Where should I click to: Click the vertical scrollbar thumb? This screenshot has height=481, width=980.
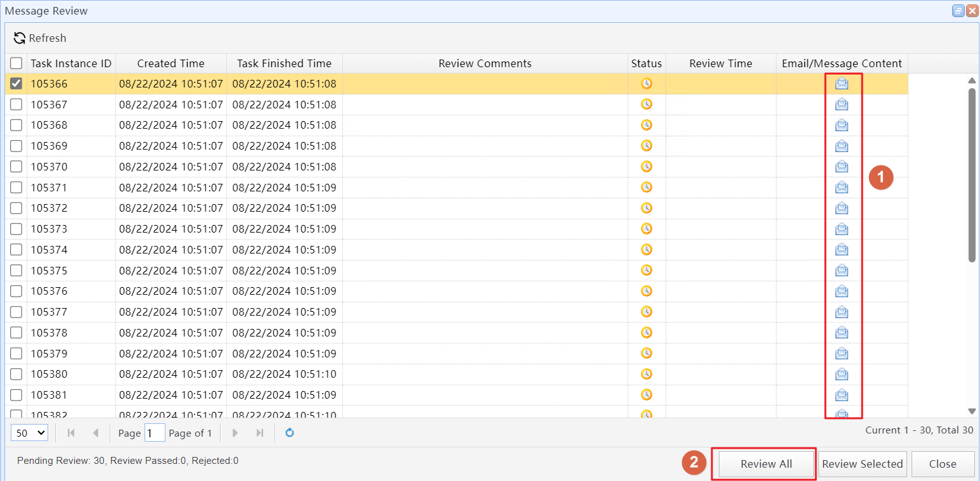pos(972,175)
